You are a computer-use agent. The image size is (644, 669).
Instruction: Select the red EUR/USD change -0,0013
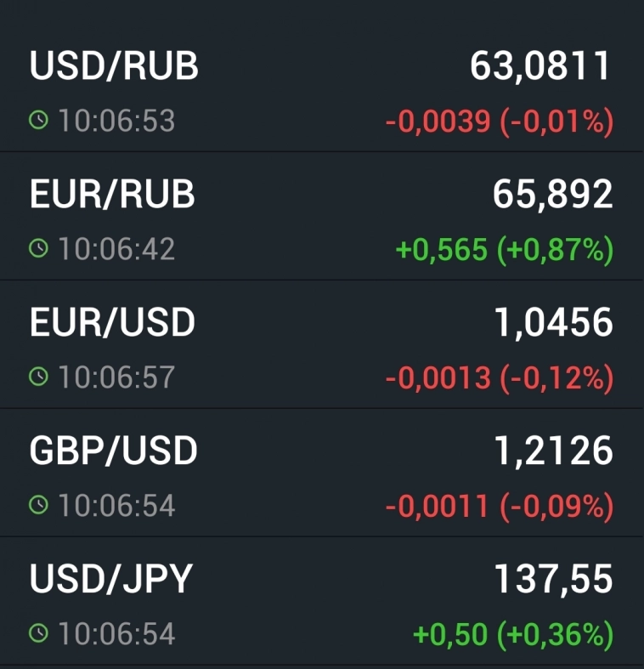(438, 377)
